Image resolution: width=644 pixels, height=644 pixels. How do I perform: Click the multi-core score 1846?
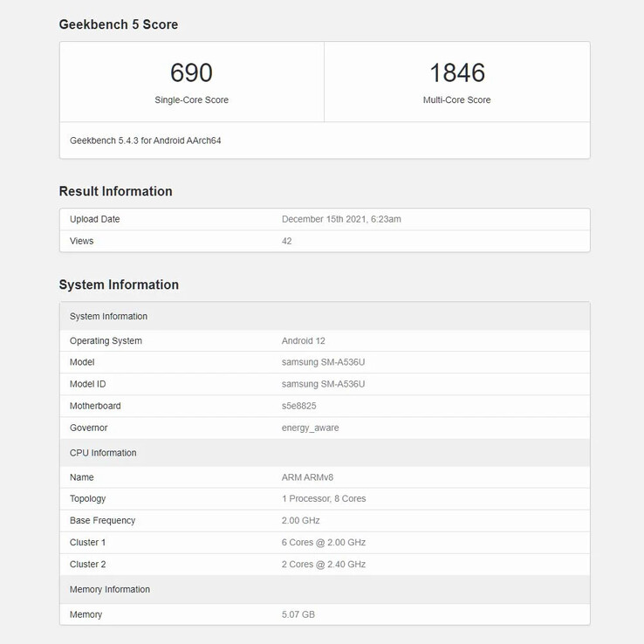pyautogui.click(x=456, y=72)
